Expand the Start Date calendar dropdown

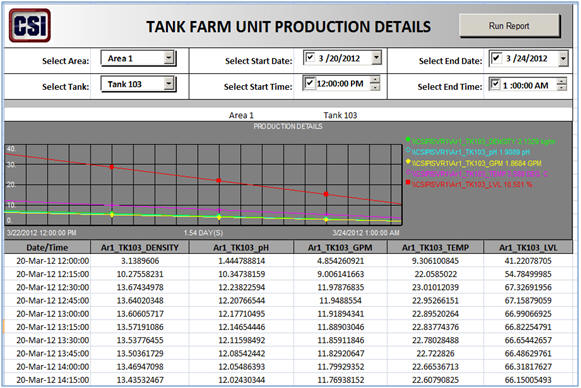[x=376, y=57]
